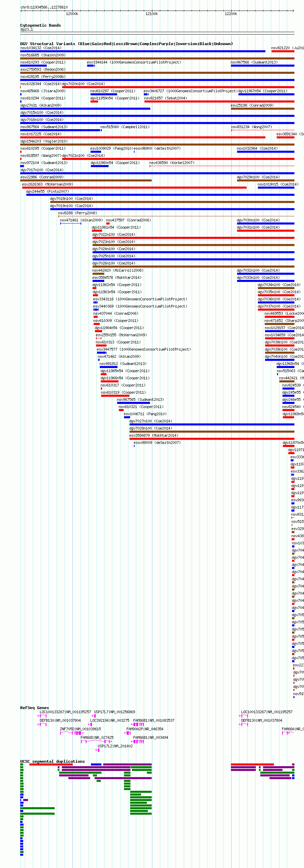Click the esv2759593 (Redon2006) variant label
This screenshot has height=868, width=304.
(x=43, y=69)
